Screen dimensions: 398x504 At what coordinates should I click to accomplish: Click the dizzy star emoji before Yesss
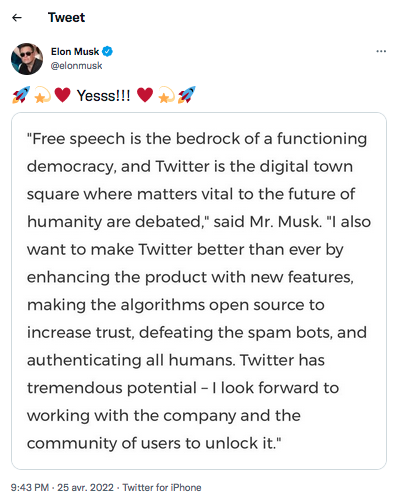(x=42, y=95)
